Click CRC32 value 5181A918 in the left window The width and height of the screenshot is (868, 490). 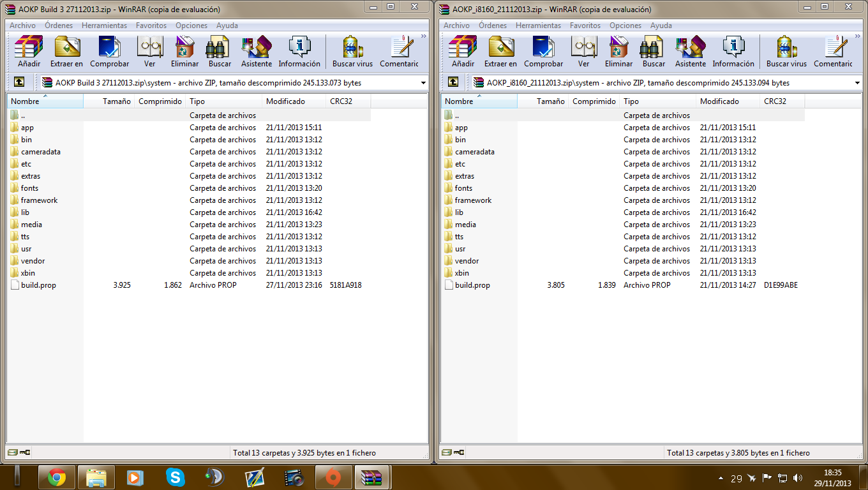(346, 285)
